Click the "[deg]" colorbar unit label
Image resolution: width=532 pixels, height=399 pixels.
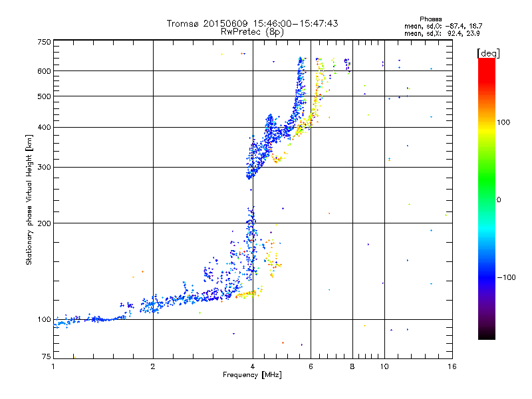point(488,53)
